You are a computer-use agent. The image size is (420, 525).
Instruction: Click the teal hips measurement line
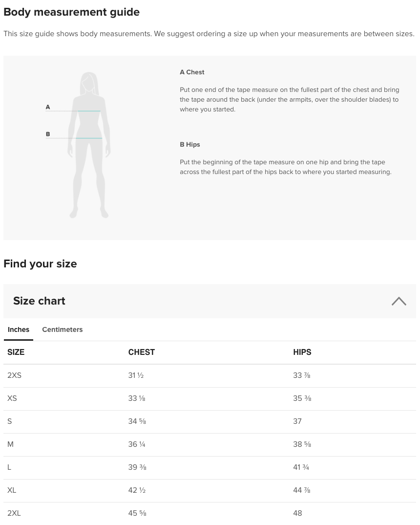tap(89, 138)
